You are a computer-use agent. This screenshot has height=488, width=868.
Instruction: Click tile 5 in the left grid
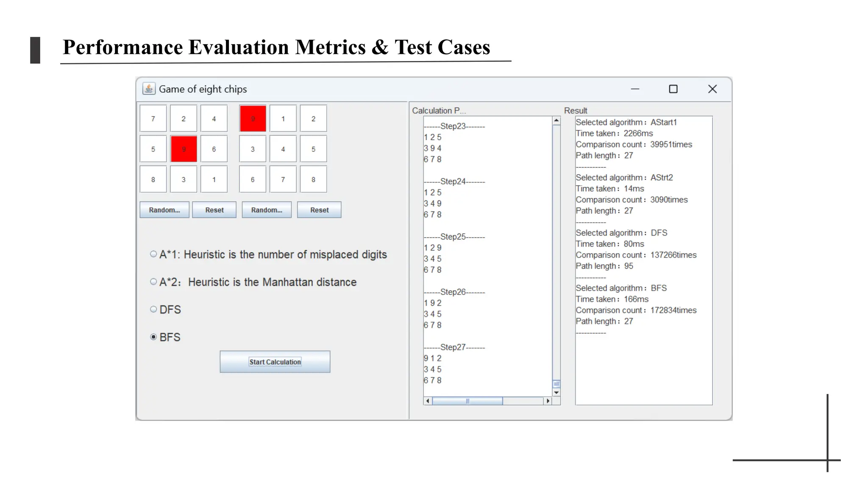click(x=153, y=149)
